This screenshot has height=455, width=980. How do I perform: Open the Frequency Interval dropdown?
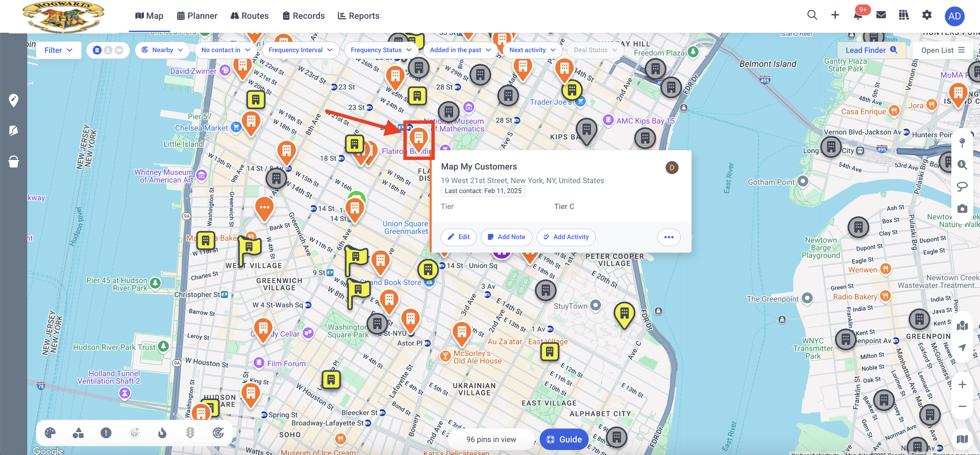(x=300, y=50)
